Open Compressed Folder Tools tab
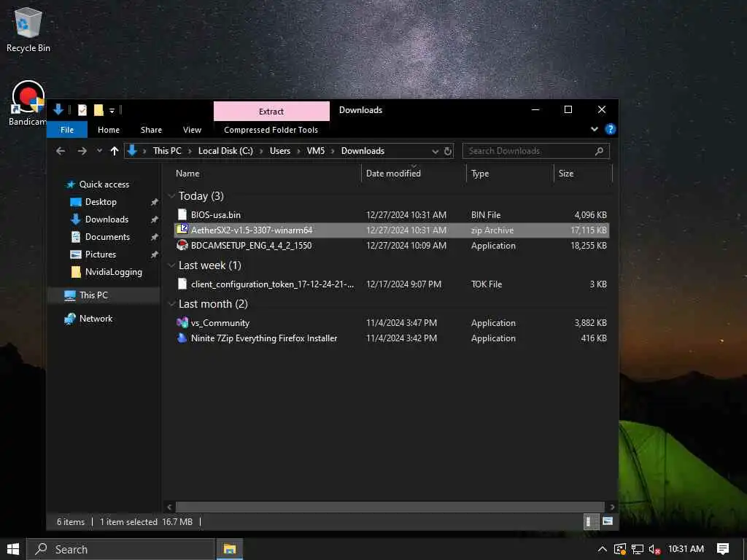The width and height of the screenshot is (747, 560). click(271, 130)
